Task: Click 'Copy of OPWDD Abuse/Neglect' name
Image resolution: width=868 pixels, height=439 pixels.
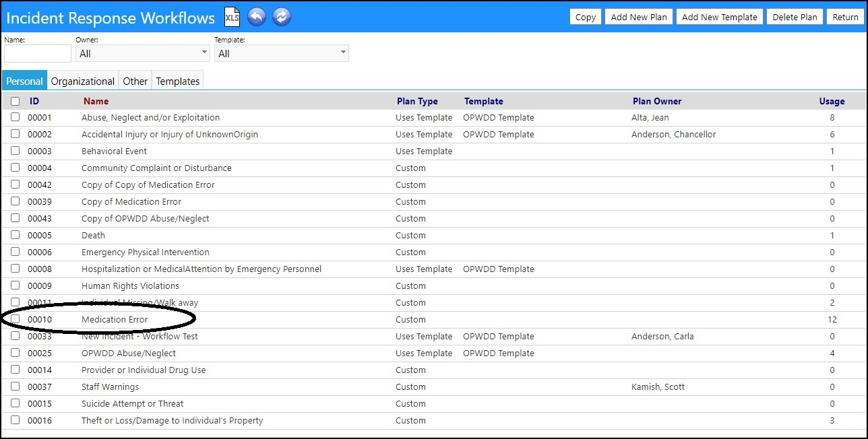Action: pos(146,218)
